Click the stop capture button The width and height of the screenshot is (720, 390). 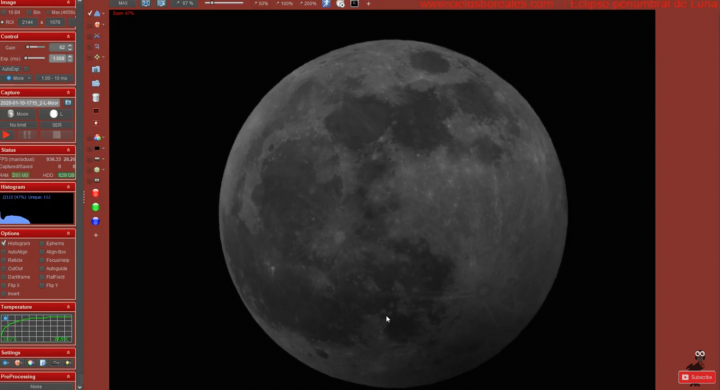56,135
